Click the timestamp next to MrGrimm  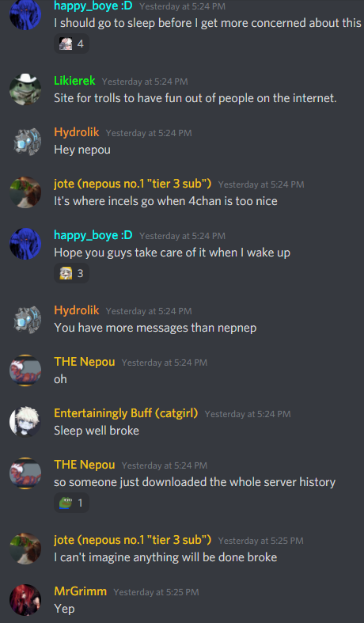[156, 592]
